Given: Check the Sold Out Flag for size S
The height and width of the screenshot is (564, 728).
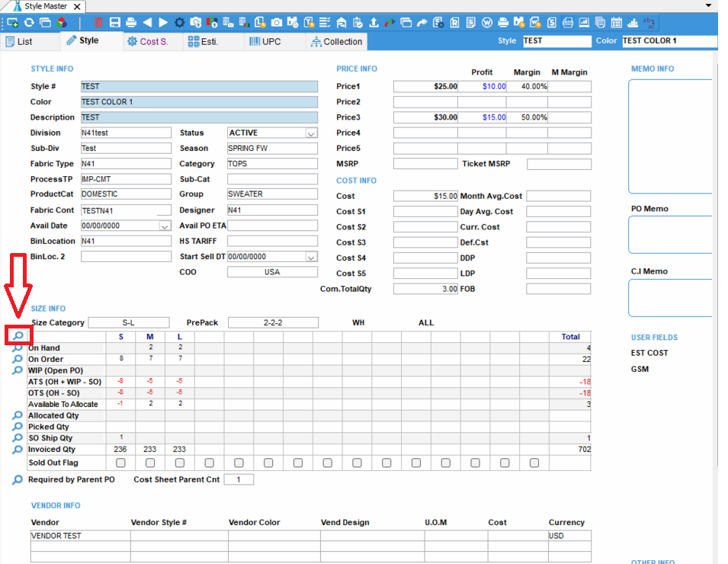Looking at the screenshot, I should [120, 463].
